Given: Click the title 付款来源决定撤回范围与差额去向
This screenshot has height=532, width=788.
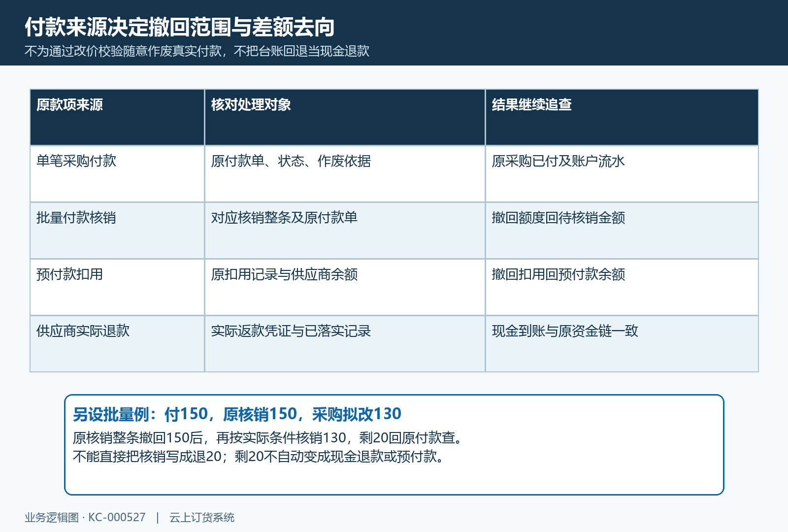Looking at the screenshot, I should coord(180,27).
